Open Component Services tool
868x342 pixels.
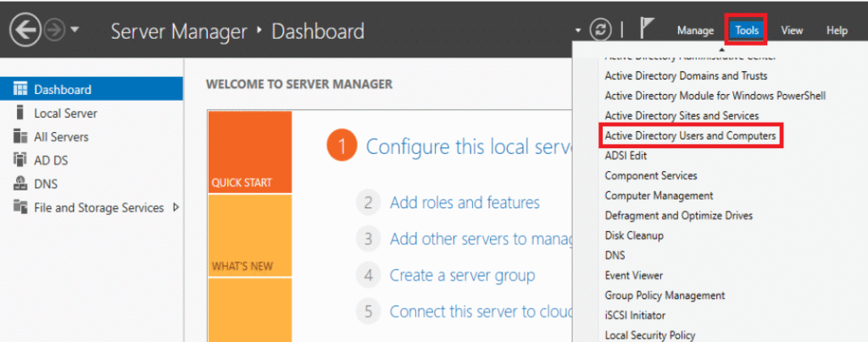pyautogui.click(x=650, y=176)
